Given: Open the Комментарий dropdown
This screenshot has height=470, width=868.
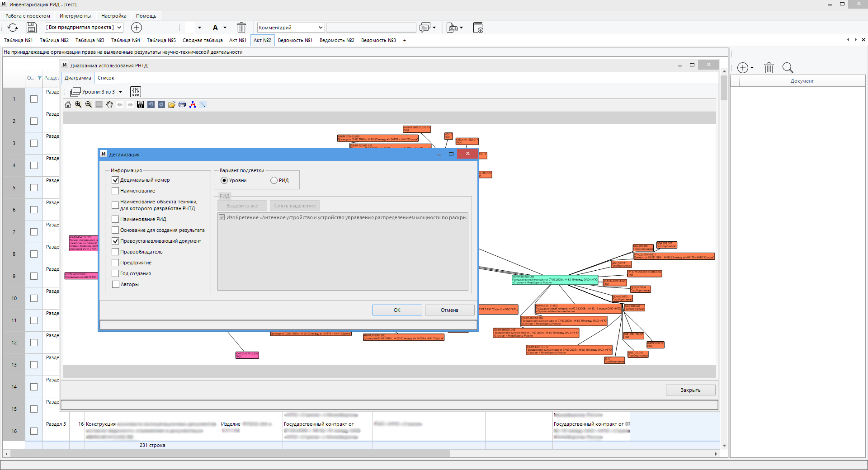Looking at the screenshot, I should 291,28.
